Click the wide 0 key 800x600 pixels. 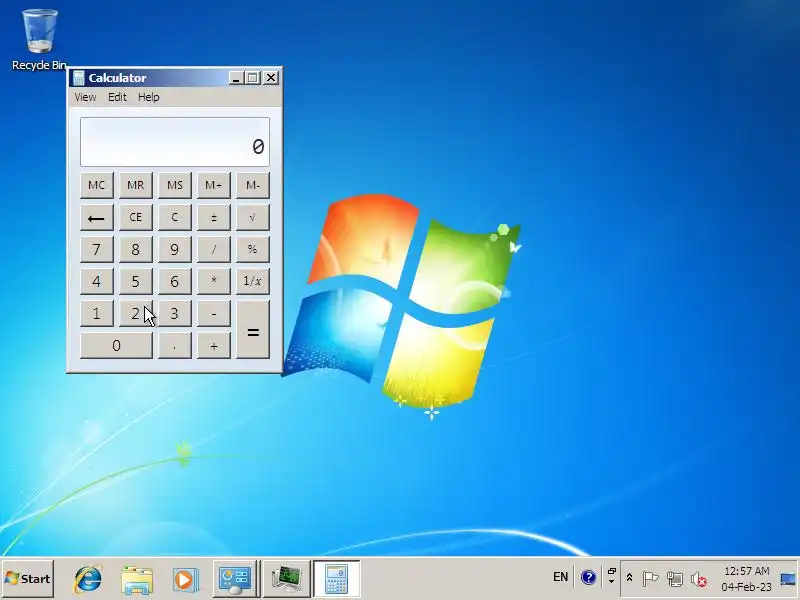116,345
